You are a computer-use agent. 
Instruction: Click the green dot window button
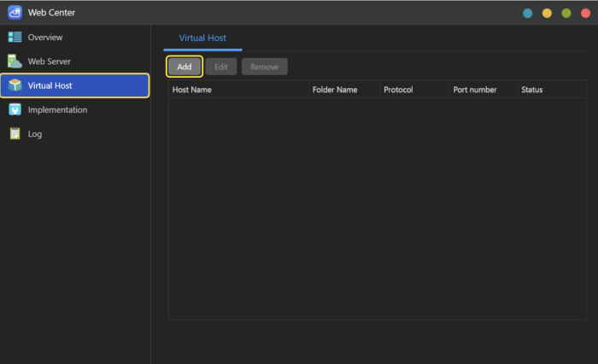coord(566,13)
